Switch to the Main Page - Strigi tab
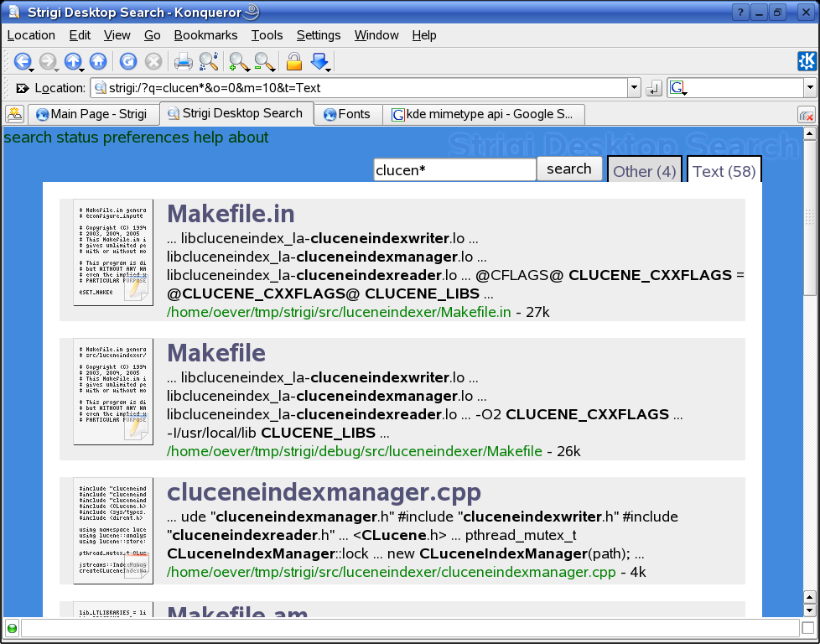Viewport: 820px width, 644px height. click(92, 114)
